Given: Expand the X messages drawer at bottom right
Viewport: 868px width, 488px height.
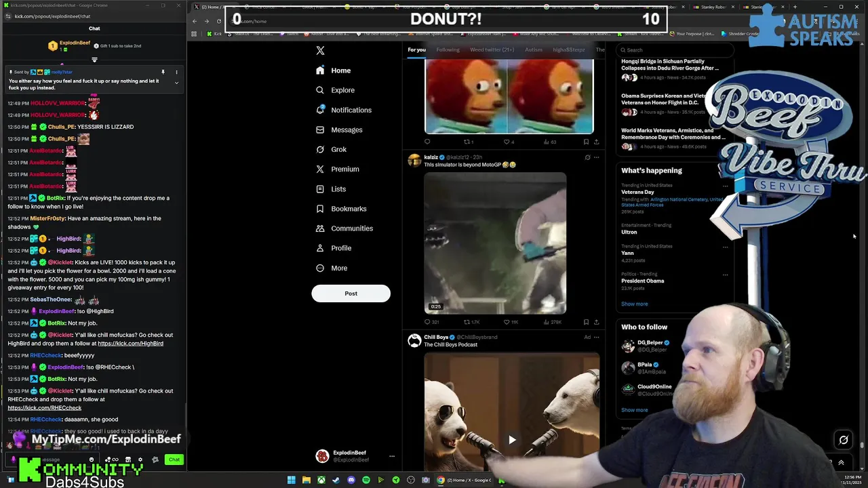Looking at the screenshot, I should coord(841,462).
